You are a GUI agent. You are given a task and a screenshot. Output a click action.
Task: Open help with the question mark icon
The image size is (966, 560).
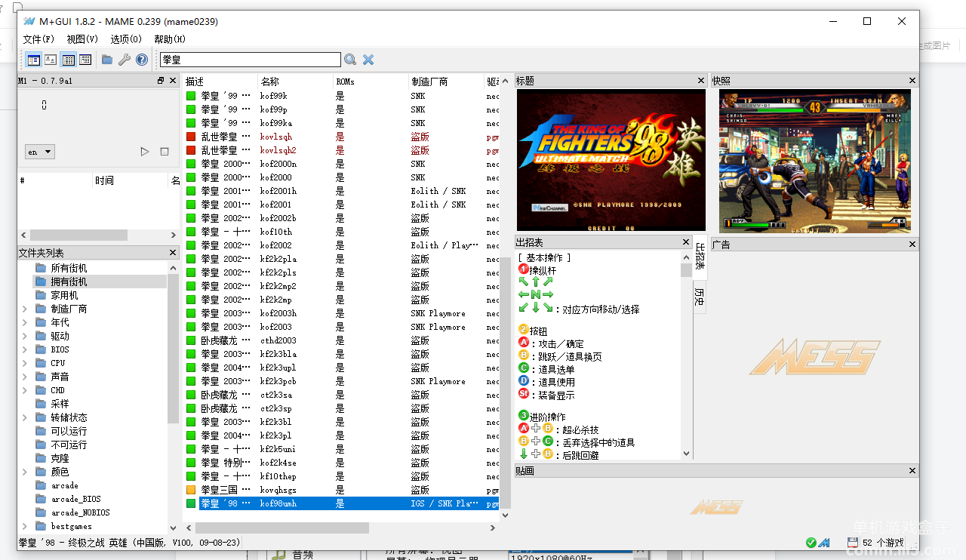click(x=142, y=60)
